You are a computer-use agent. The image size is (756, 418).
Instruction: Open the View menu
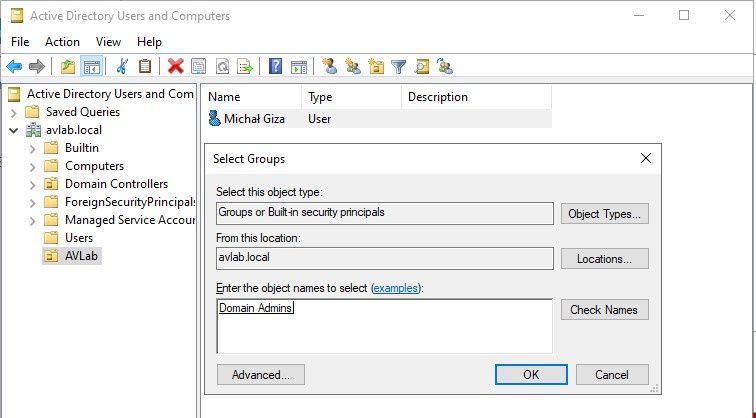(108, 42)
